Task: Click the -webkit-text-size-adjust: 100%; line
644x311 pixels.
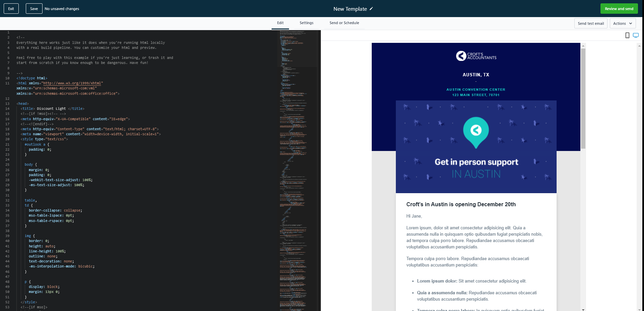Action: click(61, 180)
